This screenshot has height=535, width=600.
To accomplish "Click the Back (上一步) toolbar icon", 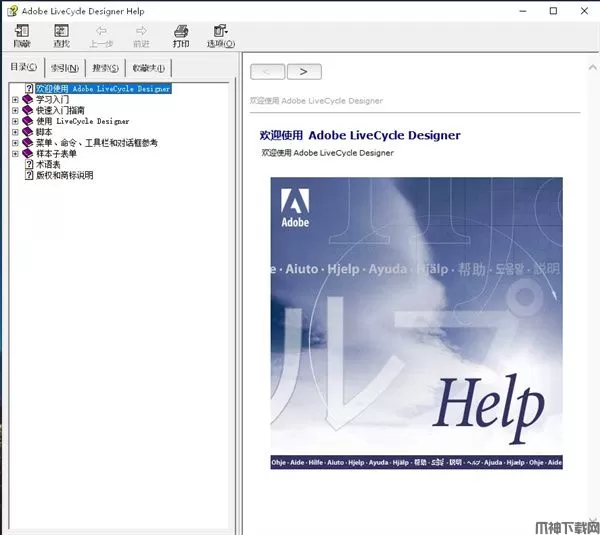I will point(101,36).
